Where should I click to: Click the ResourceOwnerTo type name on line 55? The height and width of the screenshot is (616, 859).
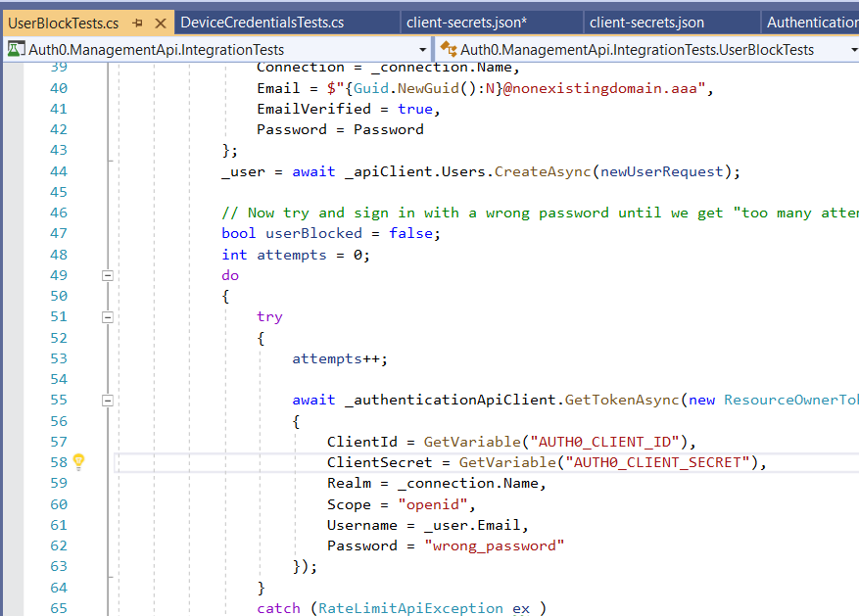pos(791,400)
